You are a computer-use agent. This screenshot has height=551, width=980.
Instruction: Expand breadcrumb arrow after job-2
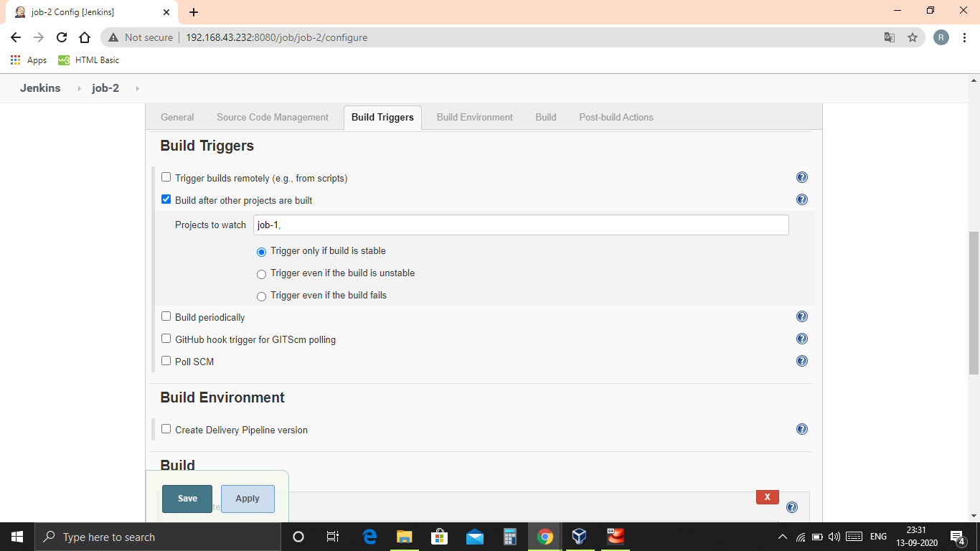137,88
